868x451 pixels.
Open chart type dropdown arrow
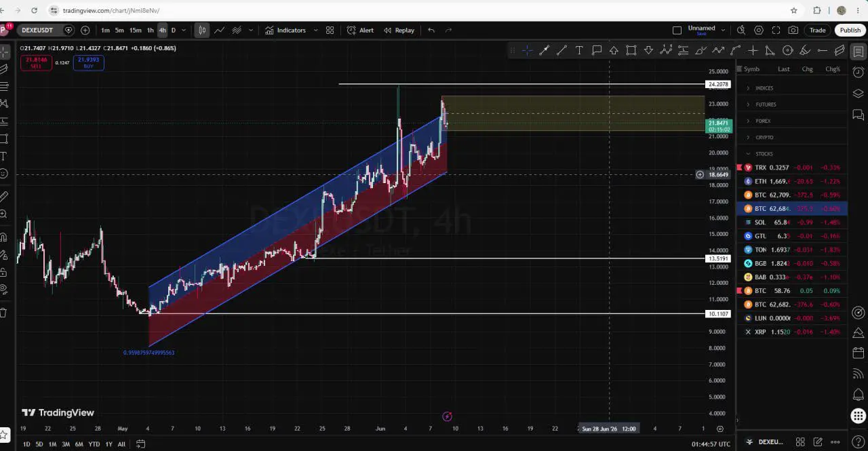pyautogui.click(x=251, y=30)
